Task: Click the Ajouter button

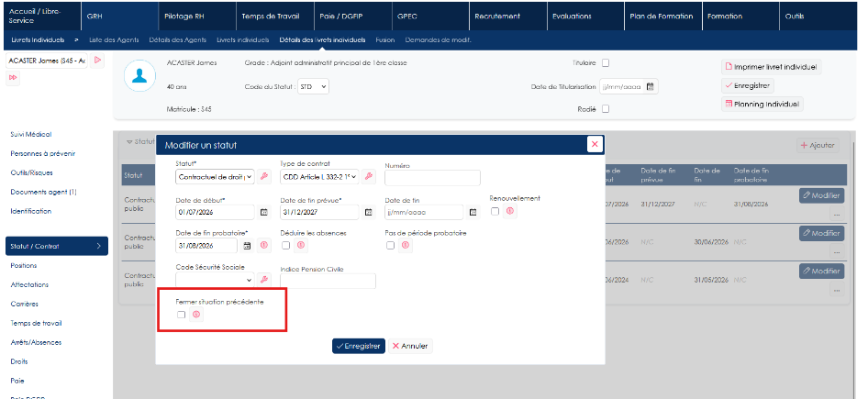Action: (x=818, y=146)
